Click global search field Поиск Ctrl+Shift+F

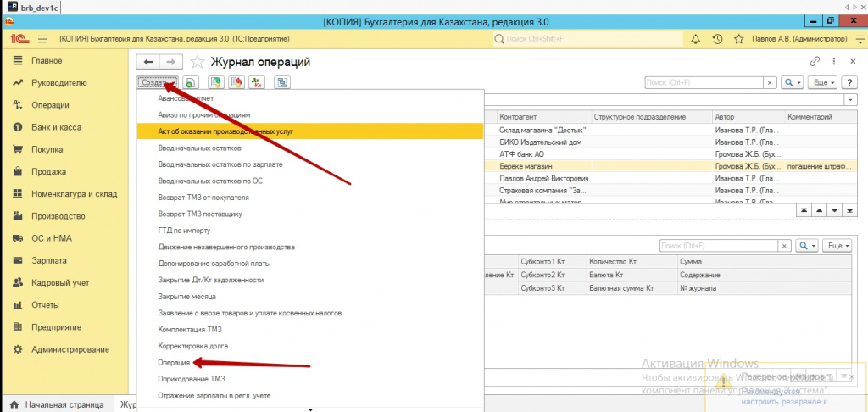click(x=588, y=39)
